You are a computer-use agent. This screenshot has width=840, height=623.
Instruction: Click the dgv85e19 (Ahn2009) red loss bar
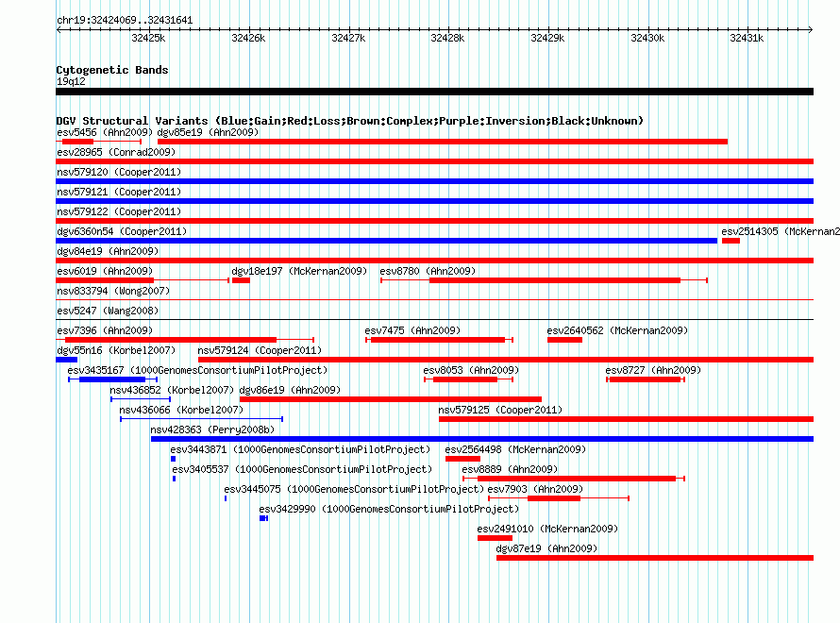point(443,142)
